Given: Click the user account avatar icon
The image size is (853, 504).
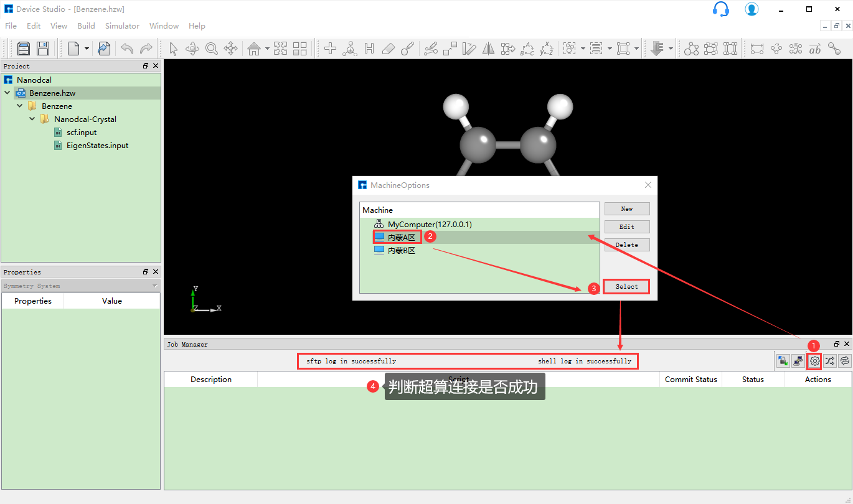Looking at the screenshot, I should pos(752,9).
